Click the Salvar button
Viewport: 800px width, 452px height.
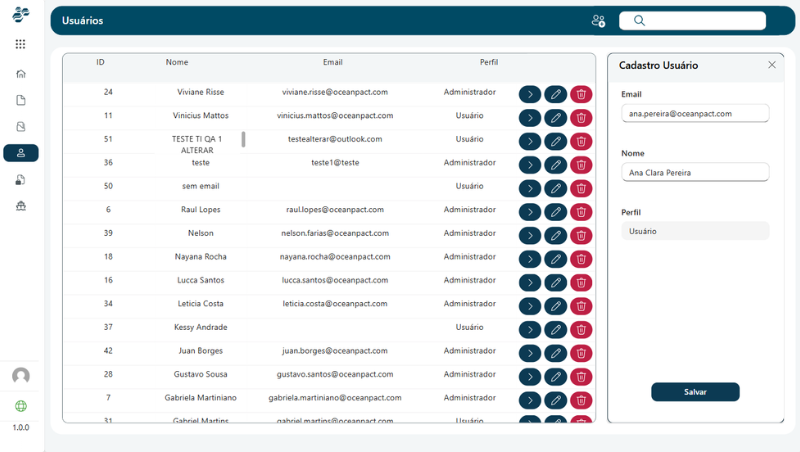coord(695,392)
